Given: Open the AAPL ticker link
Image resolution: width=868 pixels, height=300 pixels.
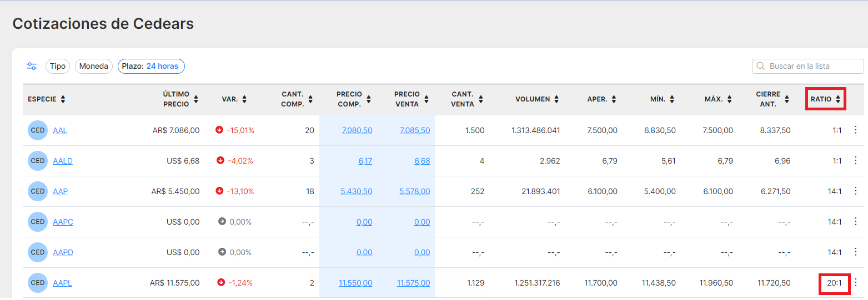Looking at the screenshot, I should pyautogui.click(x=62, y=283).
